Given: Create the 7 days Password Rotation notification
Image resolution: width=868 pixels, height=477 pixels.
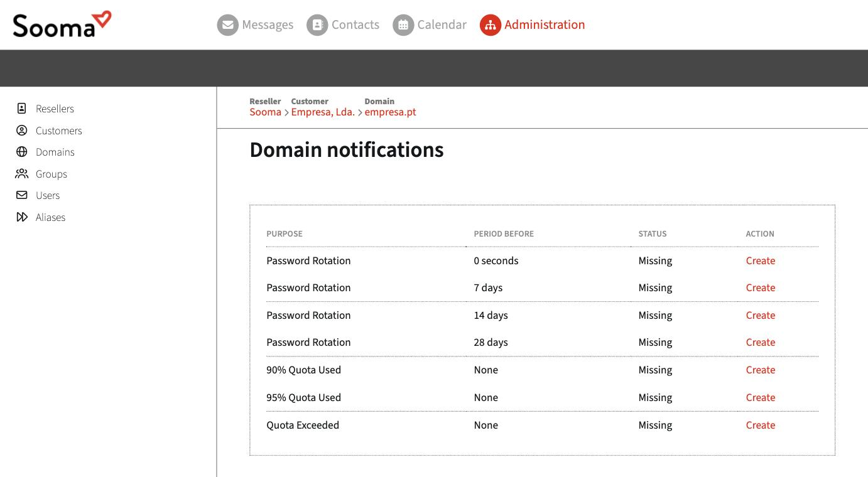Looking at the screenshot, I should coord(760,287).
